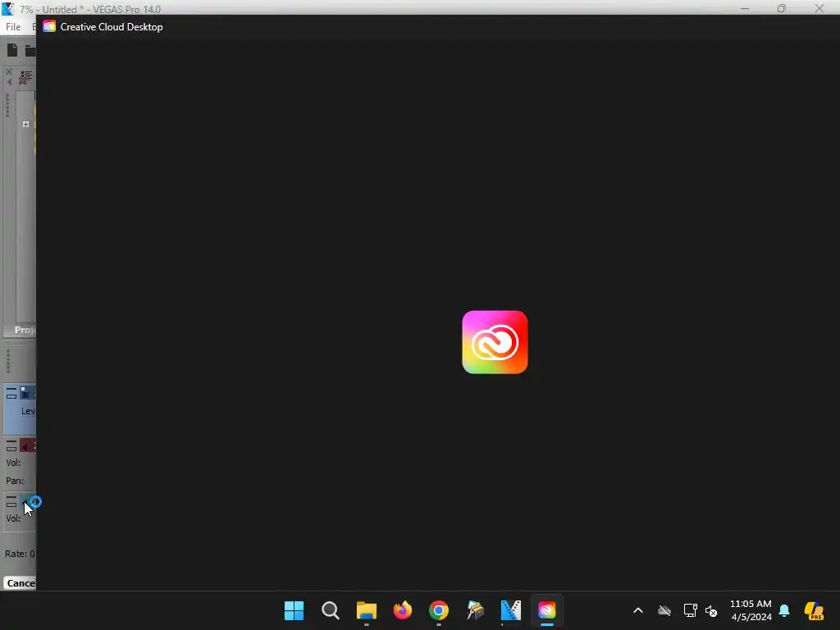840x630 pixels.
Task: Click the video track header menu icon
Action: click(x=11, y=394)
